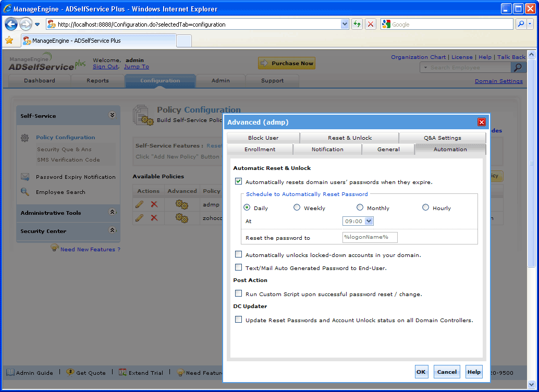Open SMS Verification Code sidebar item
The image size is (539, 392).
(68, 160)
